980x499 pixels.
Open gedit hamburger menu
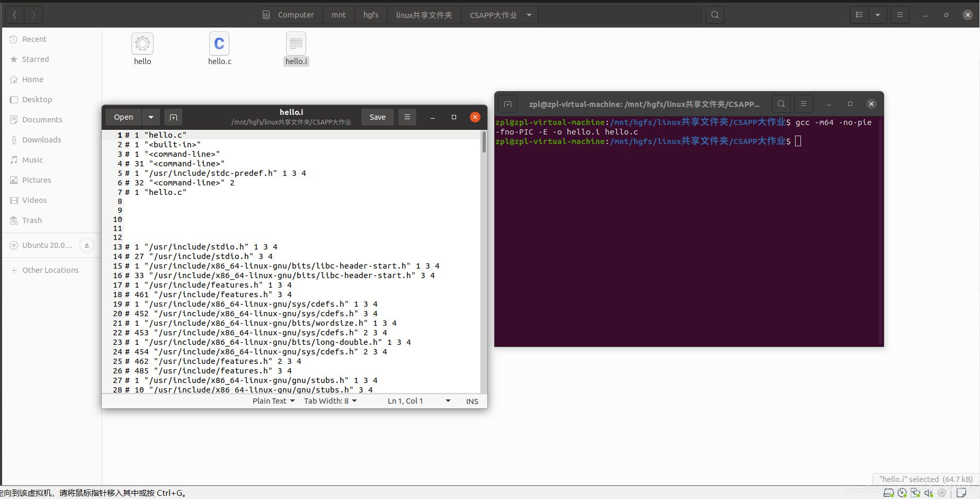[407, 117]
